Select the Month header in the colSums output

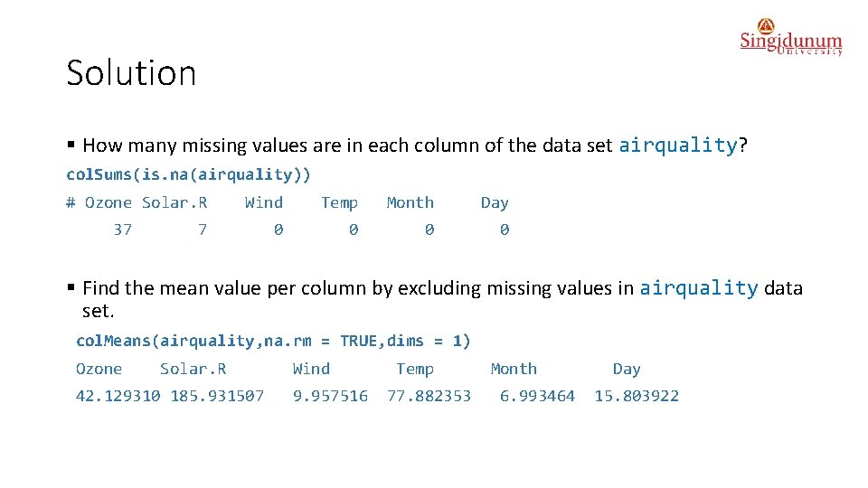click(410, 202)
